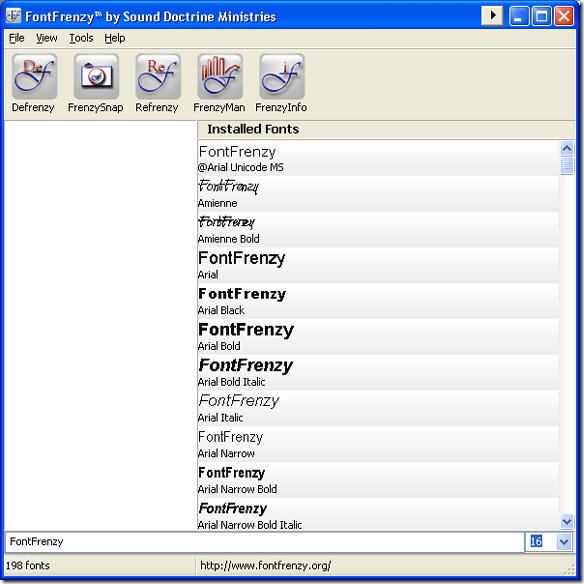Viewport: 584px width, 584px height.
Task: Select the Arial Black font entry
Action: [x=378, y=301]
